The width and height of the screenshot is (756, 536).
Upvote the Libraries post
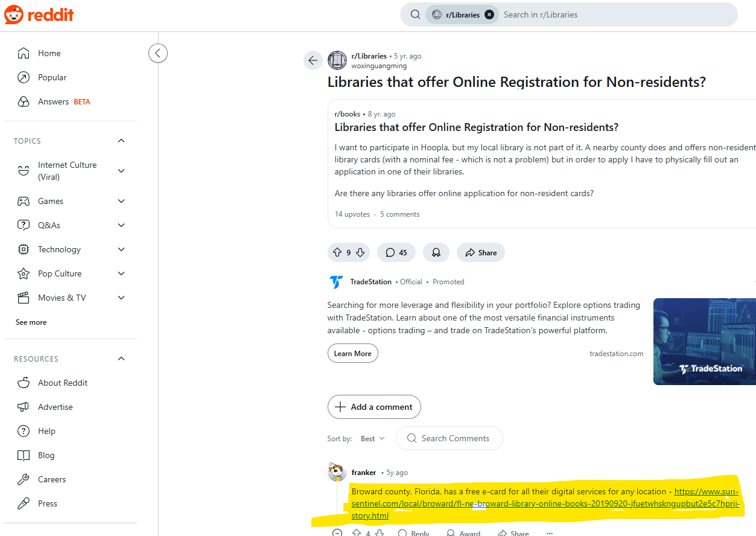[x=337, y=252]
